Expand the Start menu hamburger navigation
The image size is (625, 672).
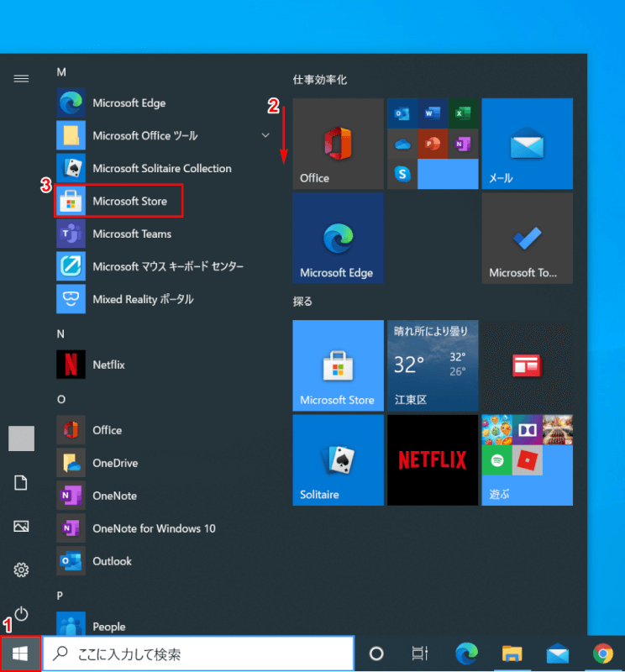coord(21,78)
